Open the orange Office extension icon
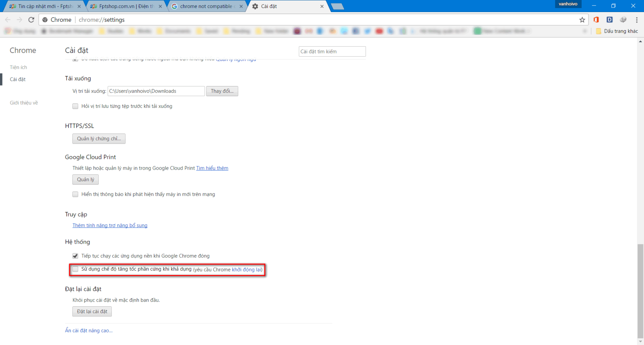 [597, 20]
